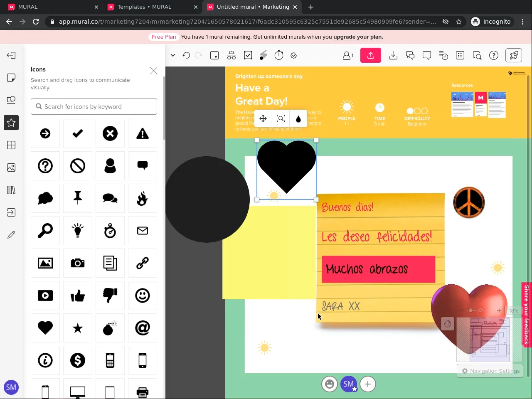This screenshot has width=532, height=399.
Task: Pick the at-sign icon
Action: click(143, 328)
